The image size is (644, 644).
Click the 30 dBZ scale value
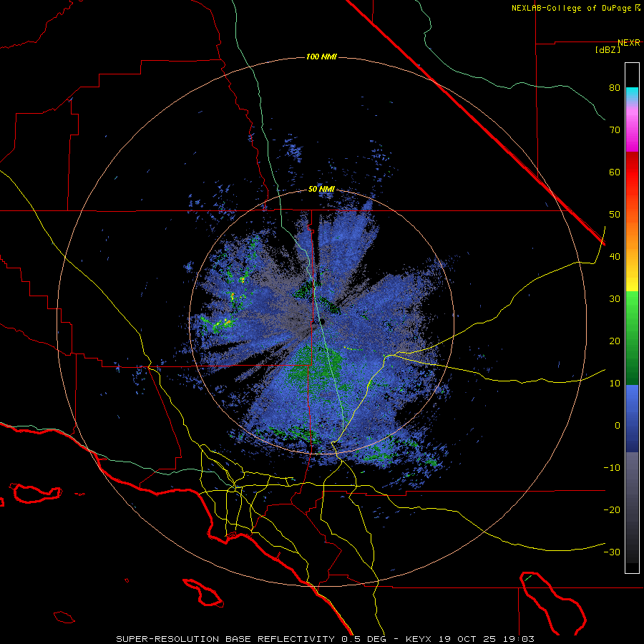click(x=615, y=299)
